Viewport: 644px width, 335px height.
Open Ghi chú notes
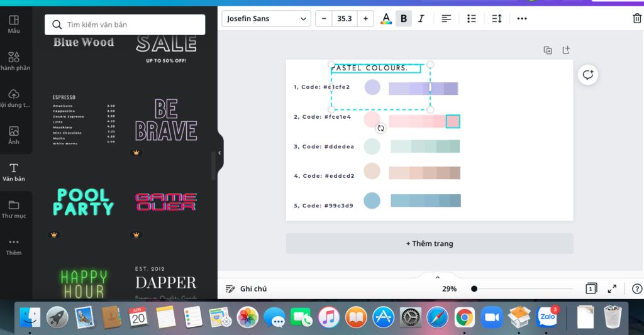pos(247,288)
